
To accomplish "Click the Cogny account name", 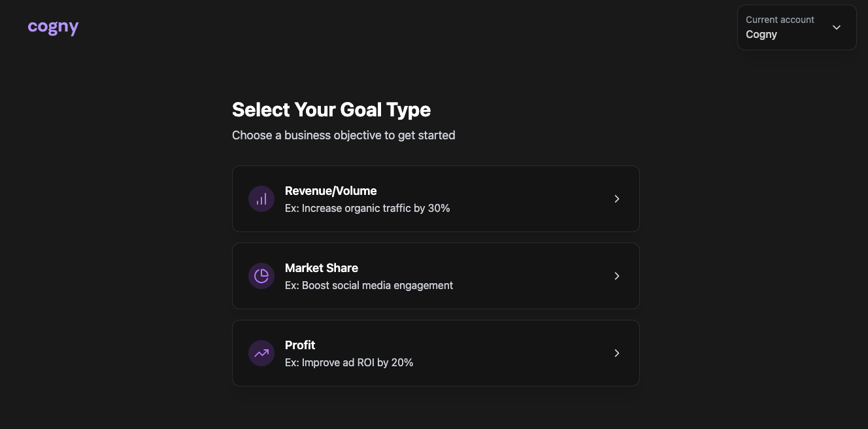I will pyautogui.click(x=761, y=35).
